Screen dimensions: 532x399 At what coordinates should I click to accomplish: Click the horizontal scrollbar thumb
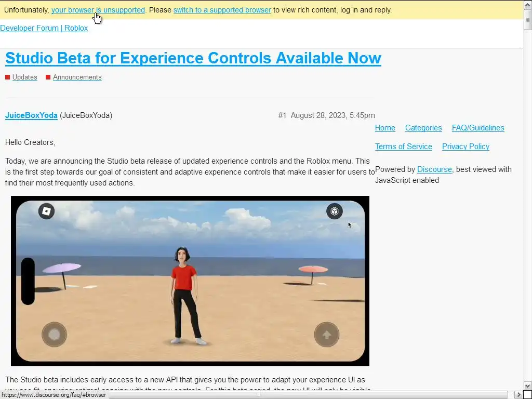(x=258, y=395)
